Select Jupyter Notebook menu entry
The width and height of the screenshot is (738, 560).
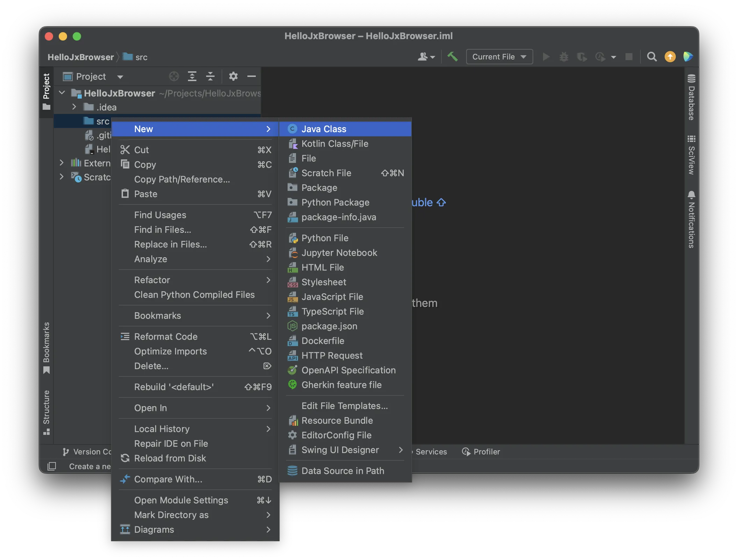click(x=345, y=253)
